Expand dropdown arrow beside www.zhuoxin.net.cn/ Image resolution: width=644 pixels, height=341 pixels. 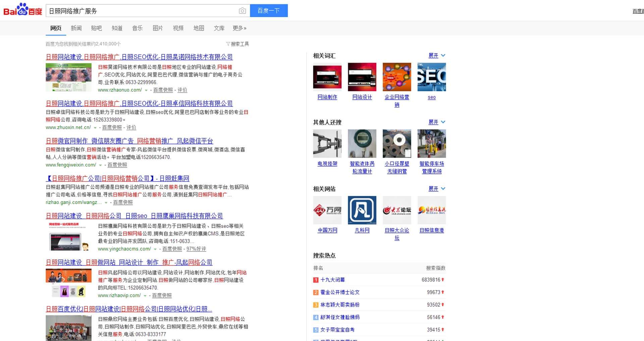(x=95, y=128)
